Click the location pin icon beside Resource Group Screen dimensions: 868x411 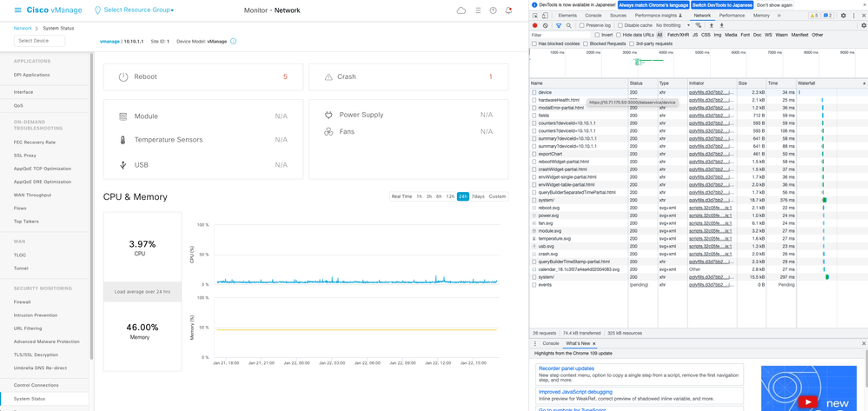coord(98,10)
